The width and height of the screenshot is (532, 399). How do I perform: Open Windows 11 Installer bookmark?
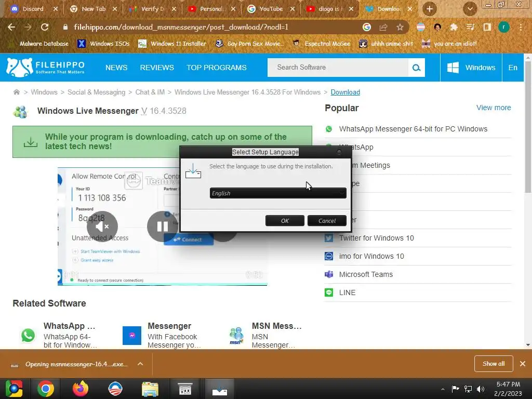click(172, 44)
